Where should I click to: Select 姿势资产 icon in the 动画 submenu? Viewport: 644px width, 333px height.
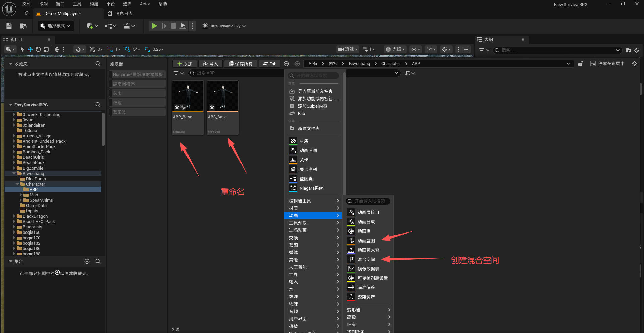[x=351, y=297]
